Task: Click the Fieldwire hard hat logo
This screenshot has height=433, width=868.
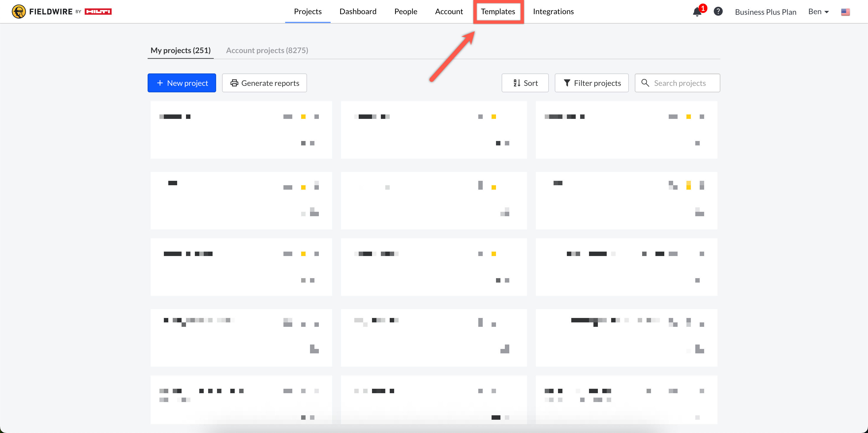Action: tap(19, 12)
